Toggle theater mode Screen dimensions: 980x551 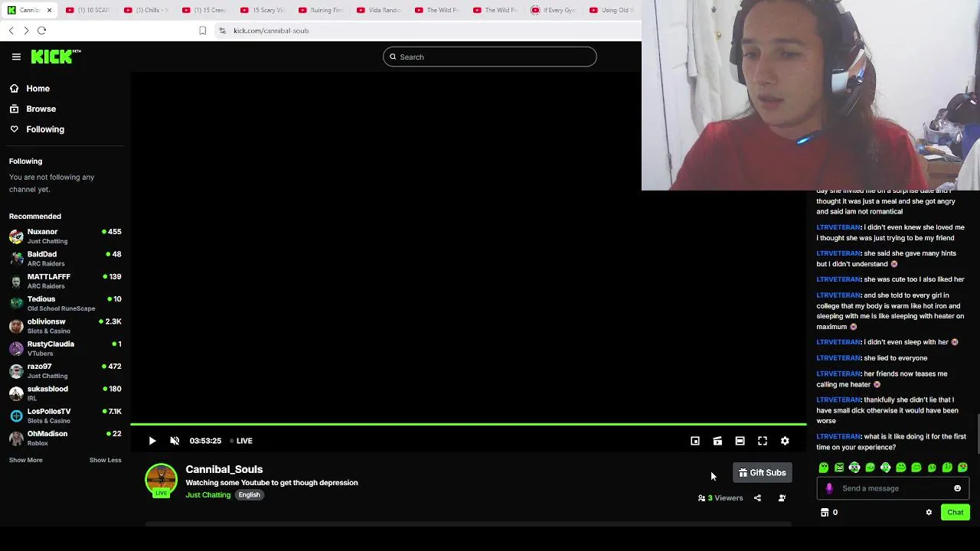pos(740,441)
